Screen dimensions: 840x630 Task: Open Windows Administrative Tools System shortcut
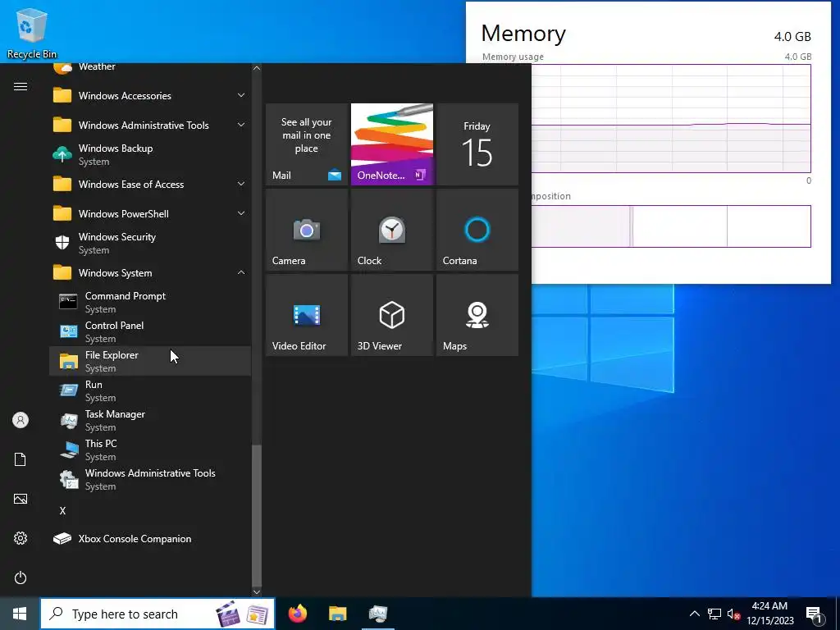[150, 479]
